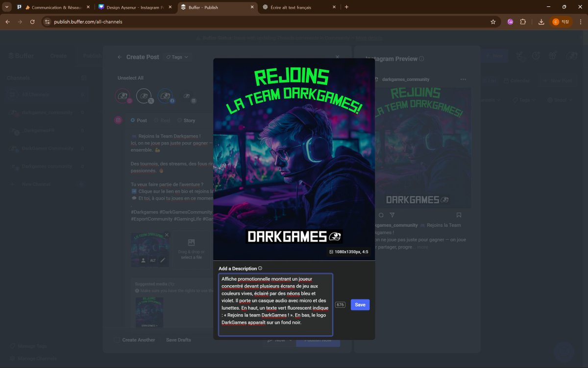Screen dimensions: 588x368
Task: Switch to List view
Action: pos(490,80)
